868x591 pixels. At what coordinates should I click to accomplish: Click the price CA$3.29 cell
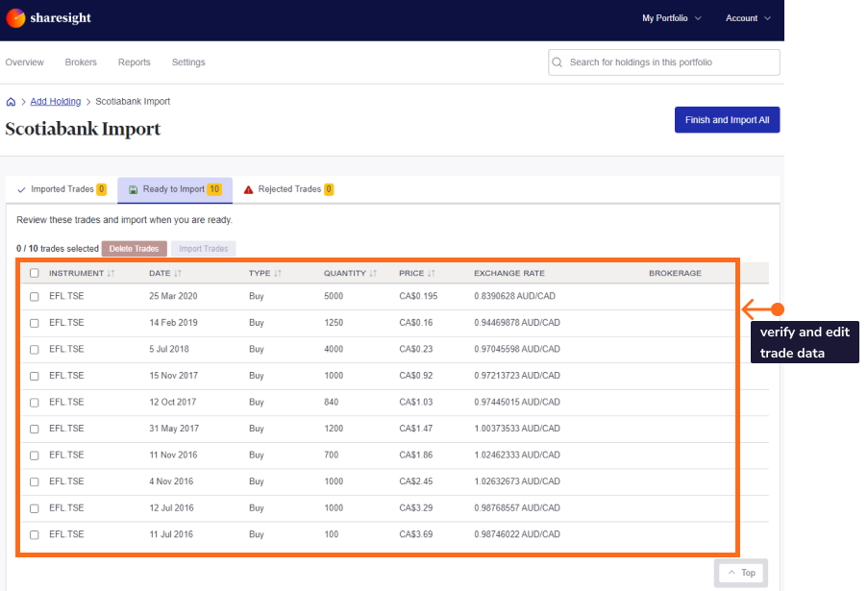point(415,508)
